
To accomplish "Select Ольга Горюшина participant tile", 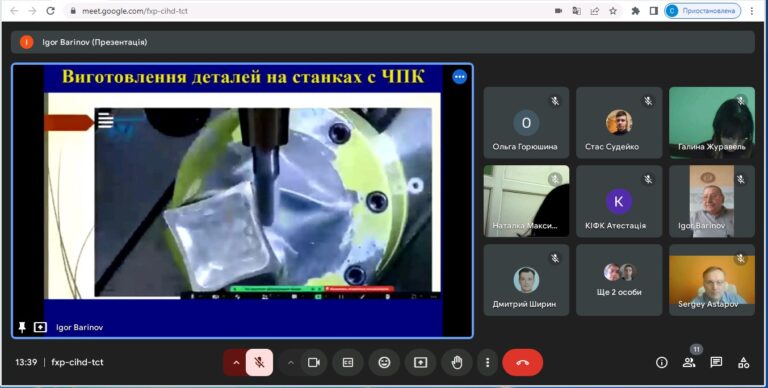I will pos(526,122).
